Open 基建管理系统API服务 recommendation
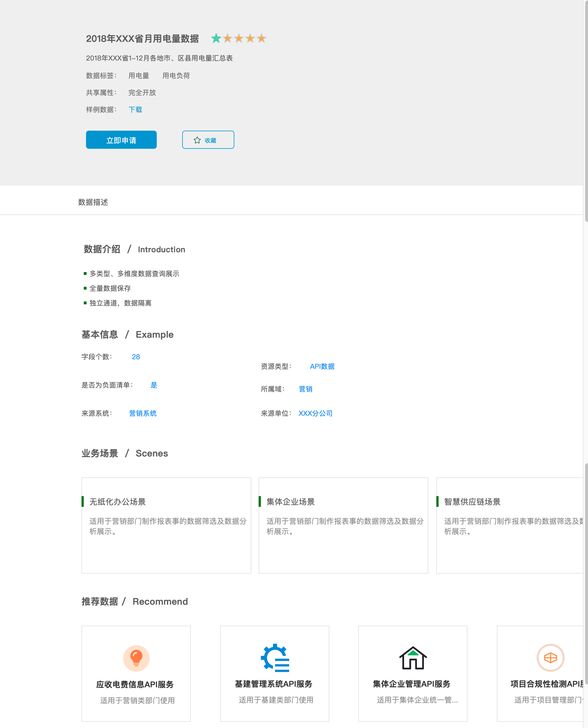This screenshot has height=728, width=588. tap(275, 673)
